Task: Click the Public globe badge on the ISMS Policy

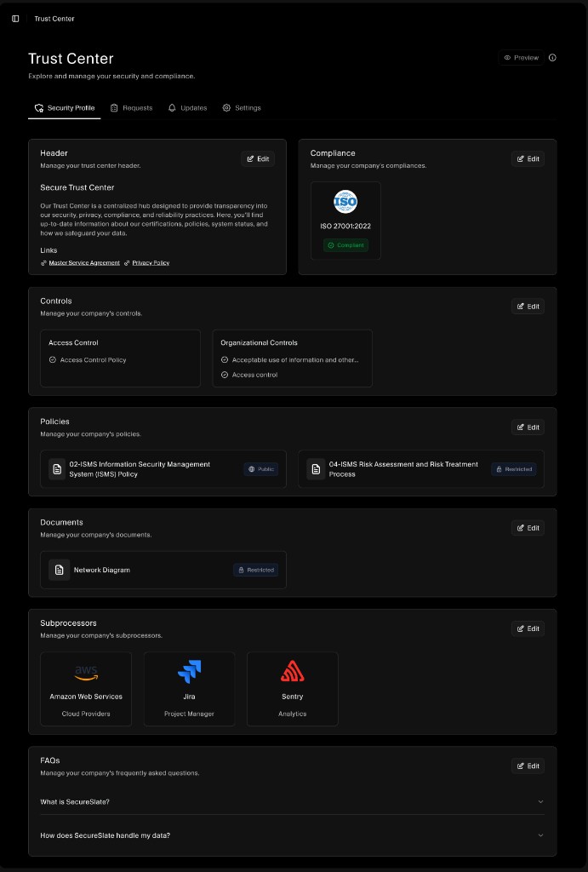Action: tap(260, 469)
